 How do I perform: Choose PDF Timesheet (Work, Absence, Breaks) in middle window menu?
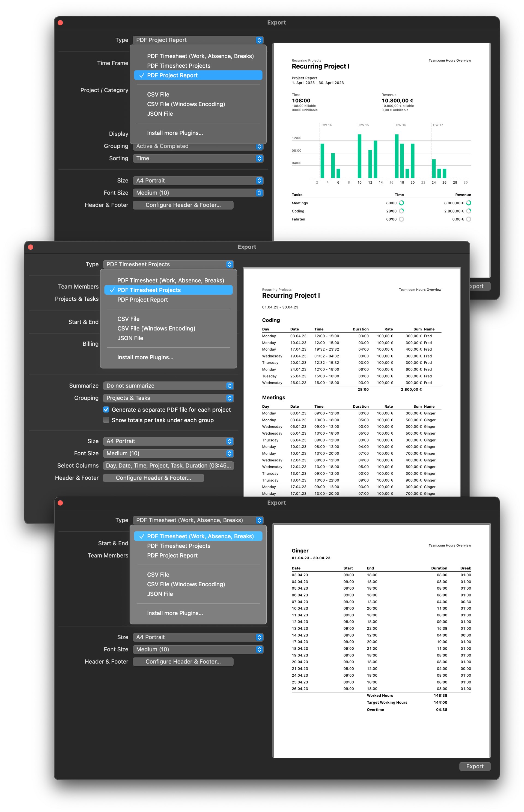tap(168, 281)
